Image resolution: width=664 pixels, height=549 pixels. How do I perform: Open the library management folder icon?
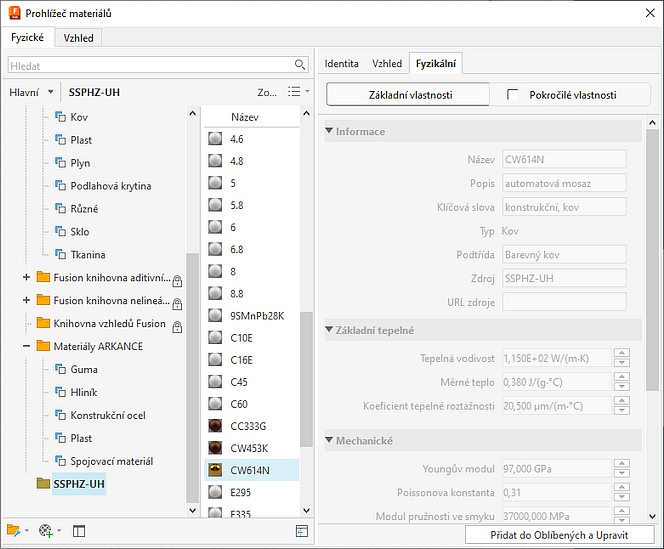point(14,530)
